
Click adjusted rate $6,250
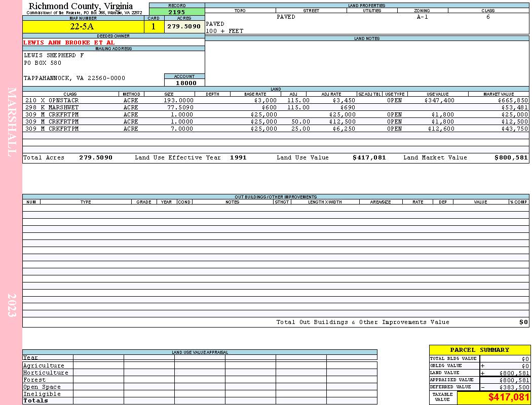pyautogui.click(x=344, y=129)
